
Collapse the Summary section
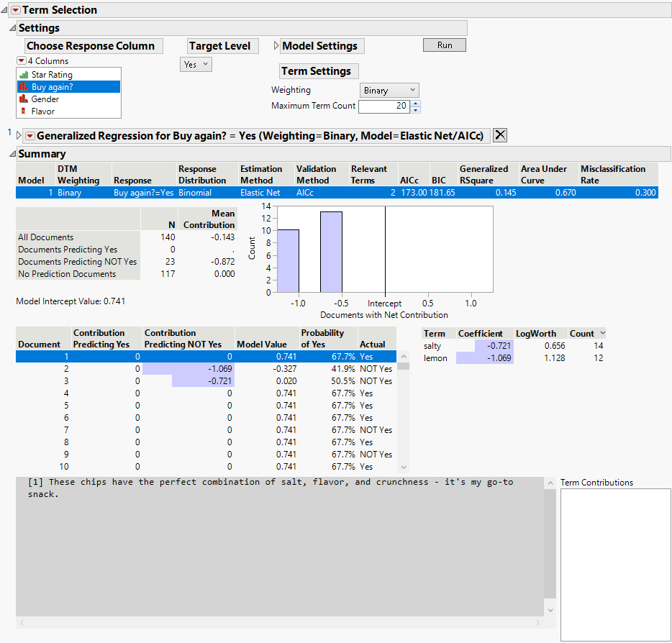point(12,154)
